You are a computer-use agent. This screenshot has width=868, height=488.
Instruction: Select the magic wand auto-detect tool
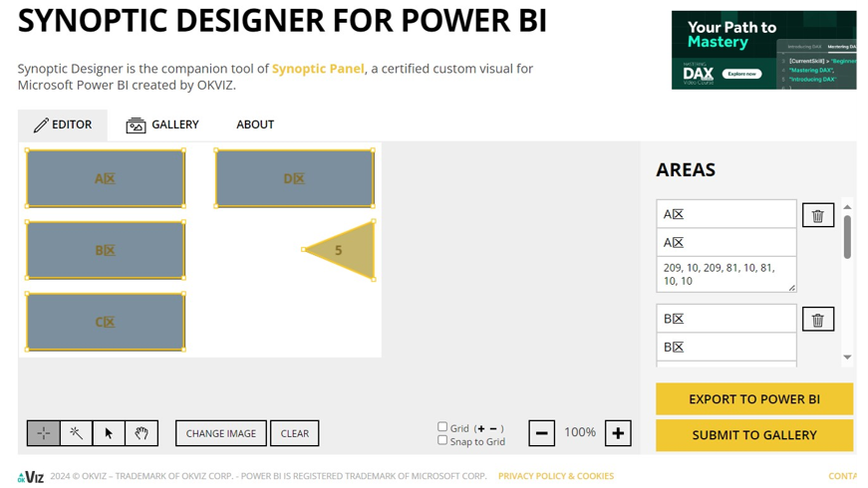tap(76, 433)
